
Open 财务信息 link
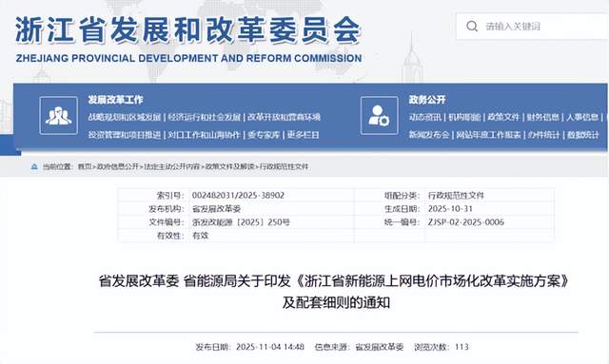click(x=543, y=117)
